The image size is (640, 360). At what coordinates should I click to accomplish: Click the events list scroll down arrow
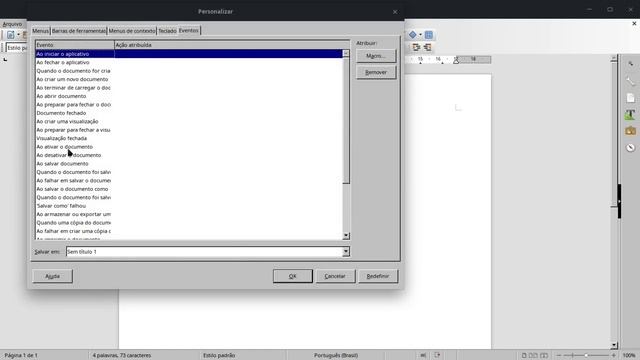pyautogui.click(x=346, y=236)
